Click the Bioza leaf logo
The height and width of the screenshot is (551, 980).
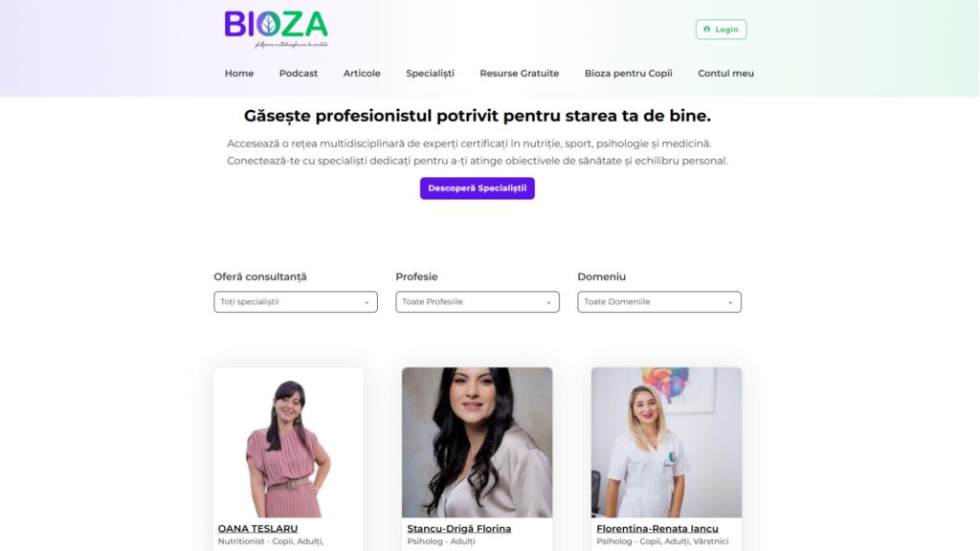click(x=276, y=29)
